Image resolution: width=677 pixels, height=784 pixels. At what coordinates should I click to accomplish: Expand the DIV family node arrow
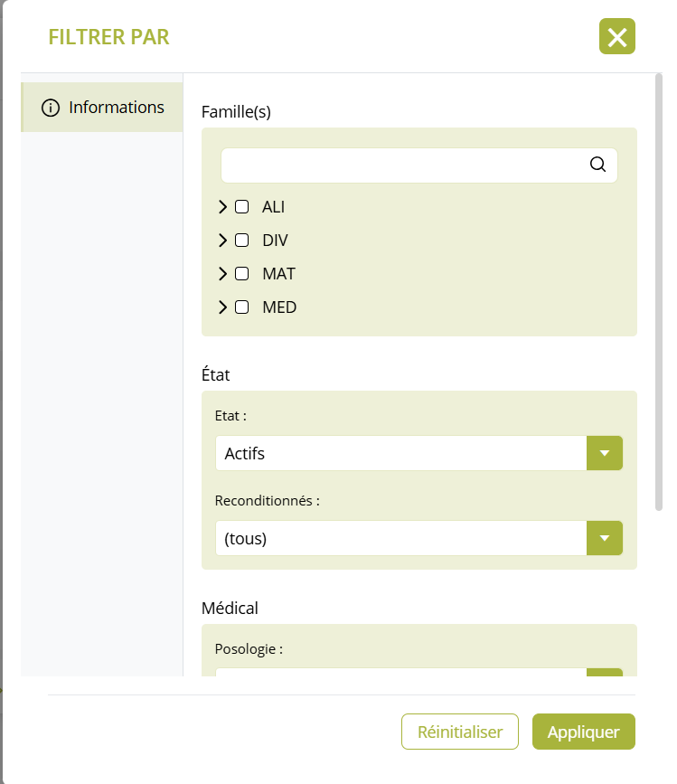click(x=223, y=241)
